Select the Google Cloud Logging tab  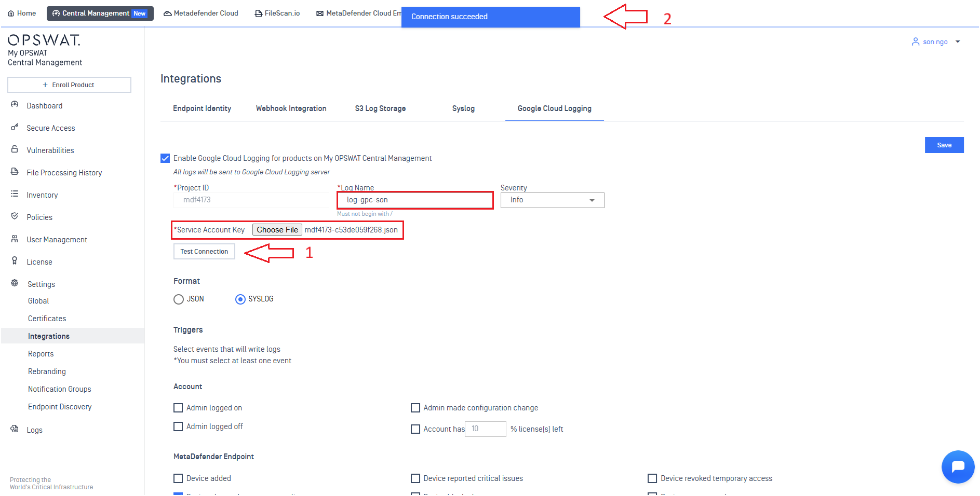[555, 108]
